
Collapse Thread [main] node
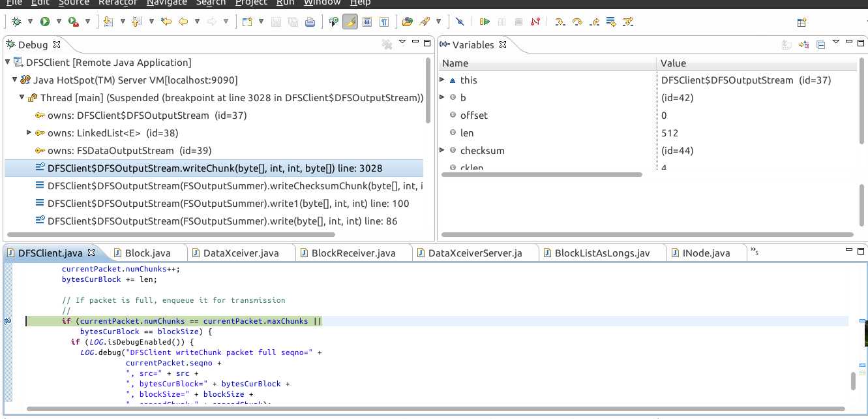pos(22,98)
